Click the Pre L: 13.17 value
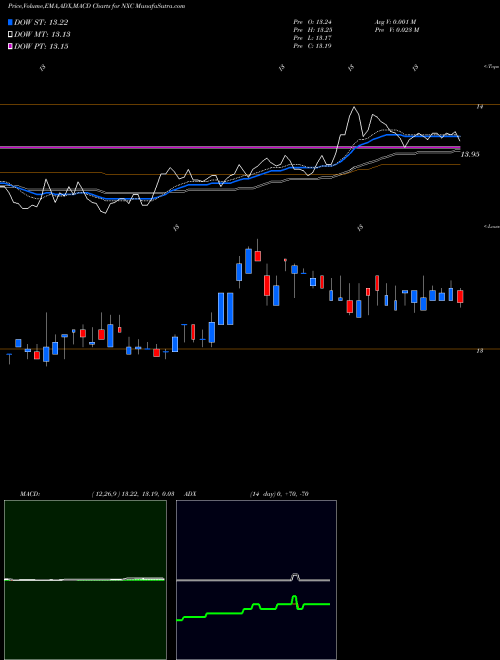 (x=312, y=38)
